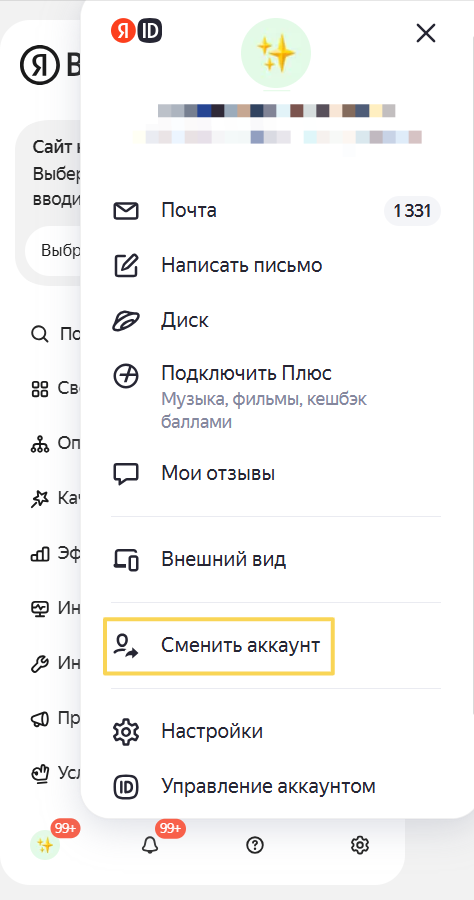
Task: Open Мои отзывы speech bubble icon
Action: point(125,474)
